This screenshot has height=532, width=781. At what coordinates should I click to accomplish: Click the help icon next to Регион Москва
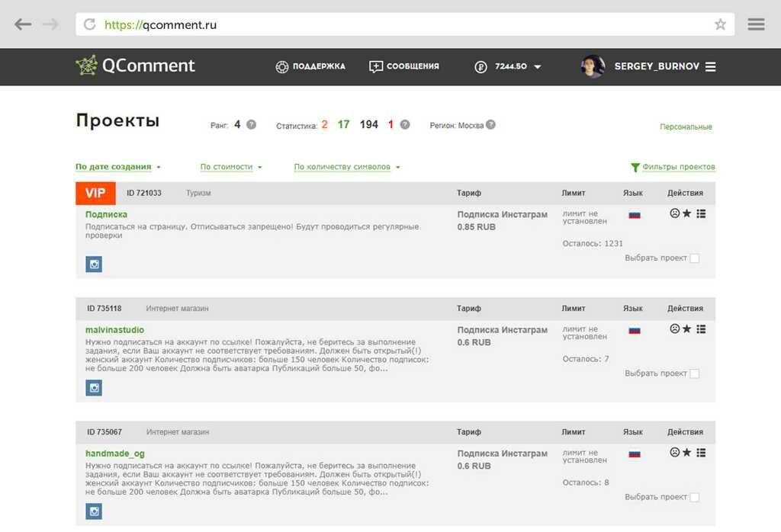(490, 124)
